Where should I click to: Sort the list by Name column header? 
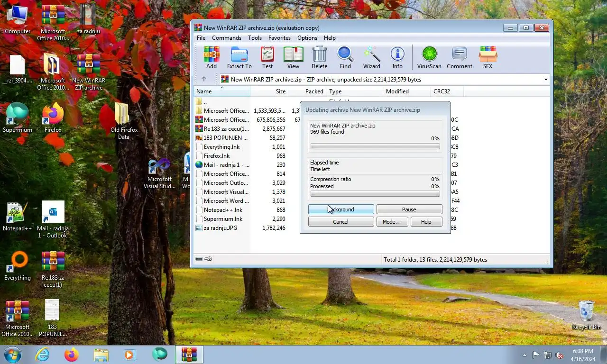(x=222, y=91)
